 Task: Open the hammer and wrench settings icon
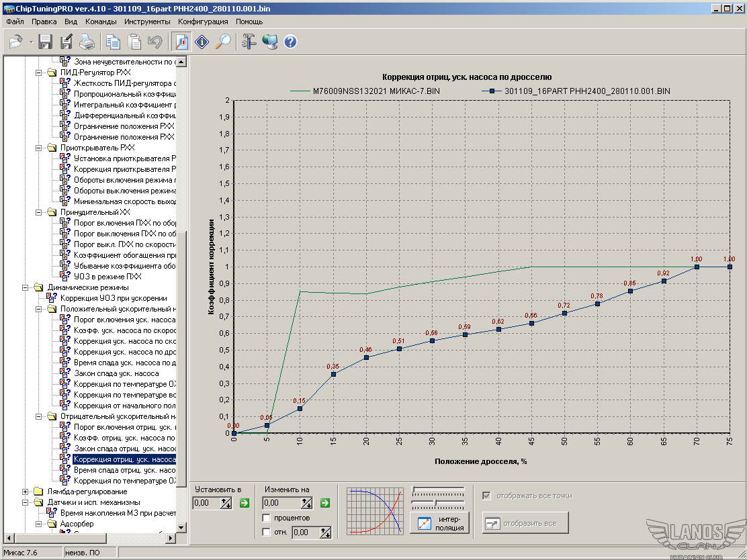[249, 42]
